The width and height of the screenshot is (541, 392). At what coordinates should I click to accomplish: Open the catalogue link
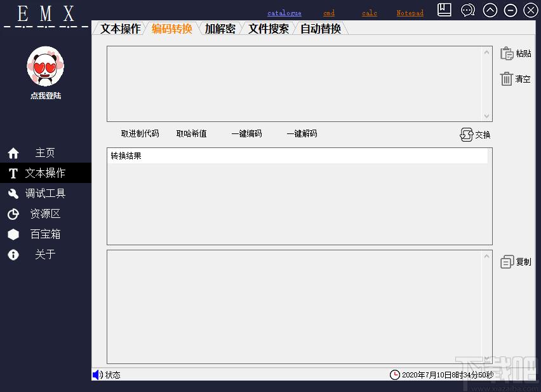pos(284,13)
